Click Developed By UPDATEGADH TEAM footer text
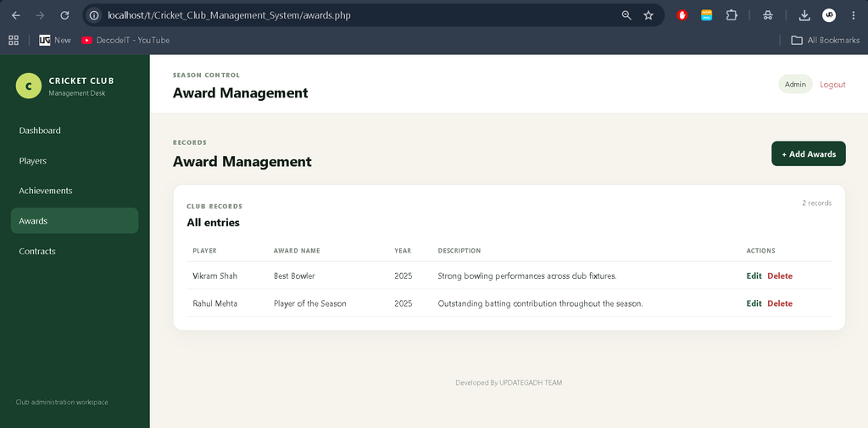This screenshot has height=428, width=868. 509,382
